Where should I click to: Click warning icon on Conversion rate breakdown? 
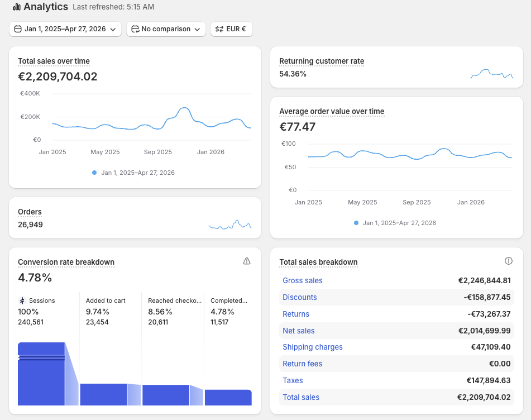[247, 261]
